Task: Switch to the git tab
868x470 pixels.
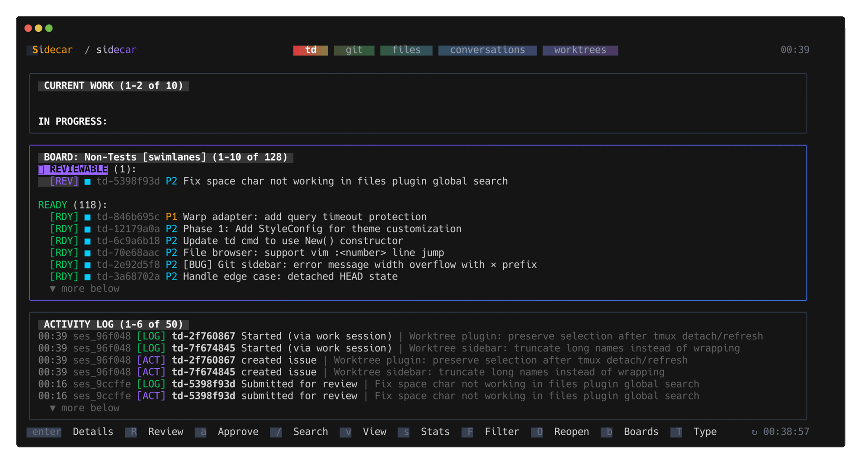Action: [x=354, y=50]
